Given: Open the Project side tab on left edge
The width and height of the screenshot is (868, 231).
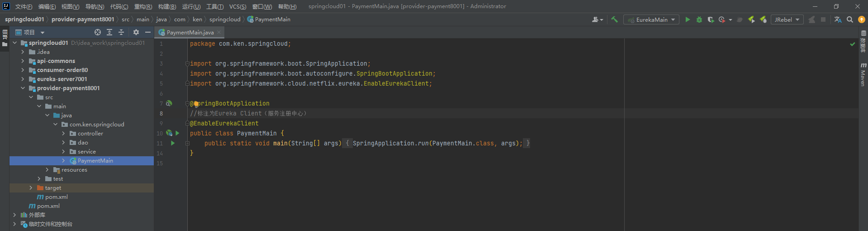Looking at the screenshot, I should coord(5,38).
